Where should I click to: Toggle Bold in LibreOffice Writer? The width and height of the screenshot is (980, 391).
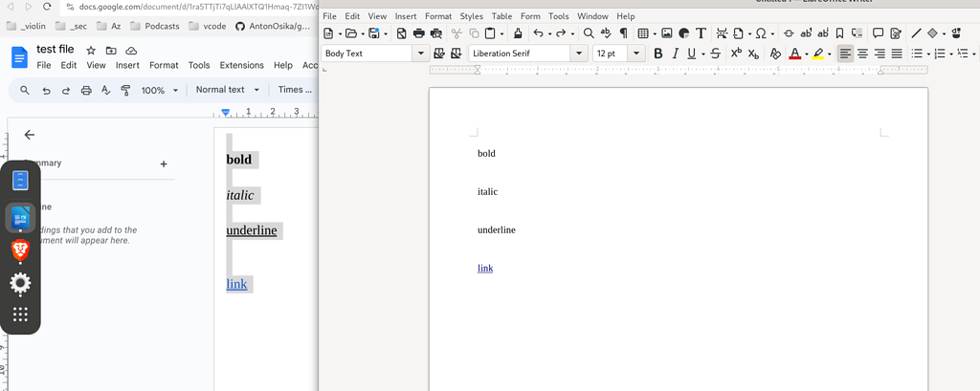tap(657, 54)
